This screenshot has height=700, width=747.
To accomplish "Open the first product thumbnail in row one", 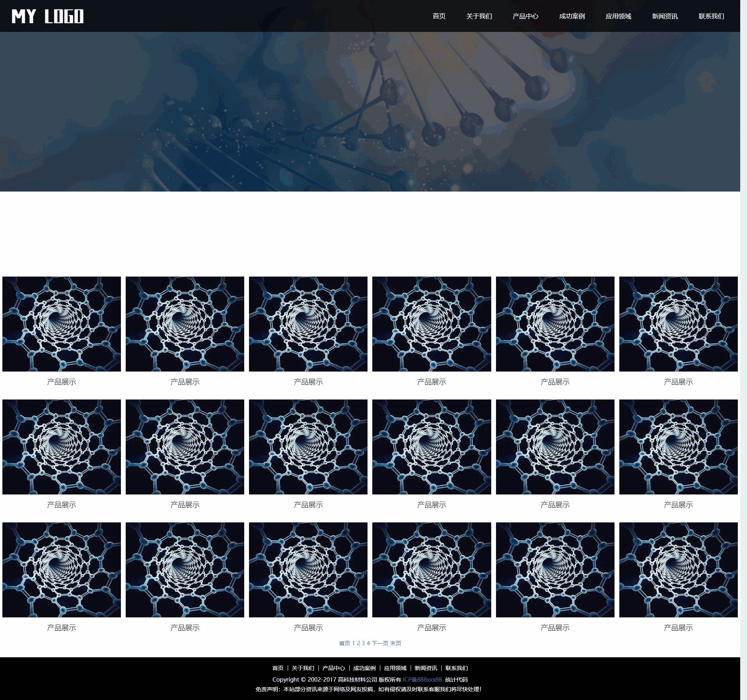I will (61, 324).
